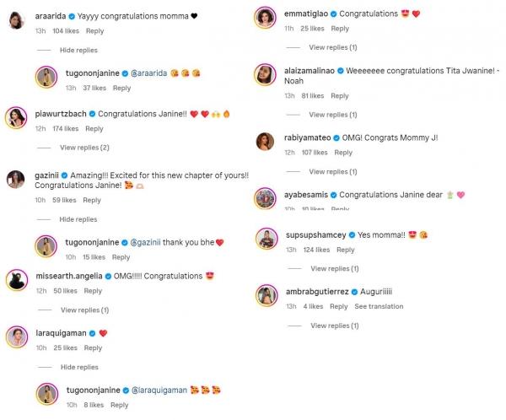This screenshot has width=506, height=420.
Task: Open gazinii's profile avatar
Action: coord(15,180)
